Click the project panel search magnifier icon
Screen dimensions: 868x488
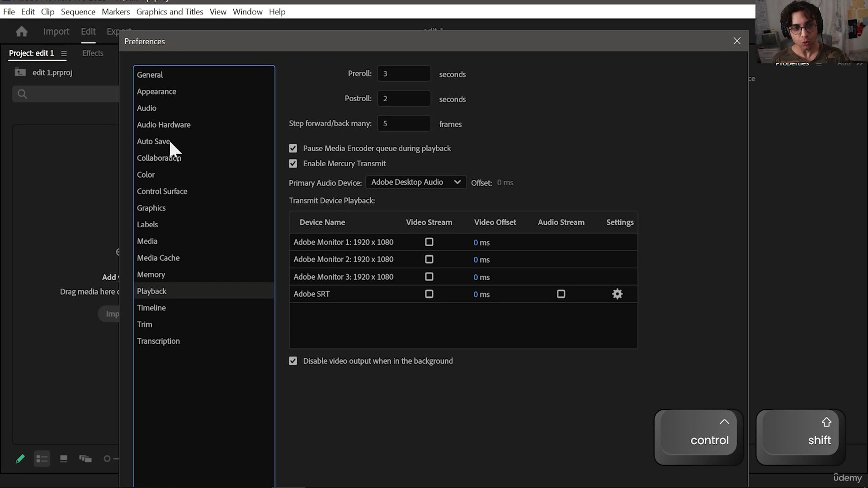tap(22, 94)
